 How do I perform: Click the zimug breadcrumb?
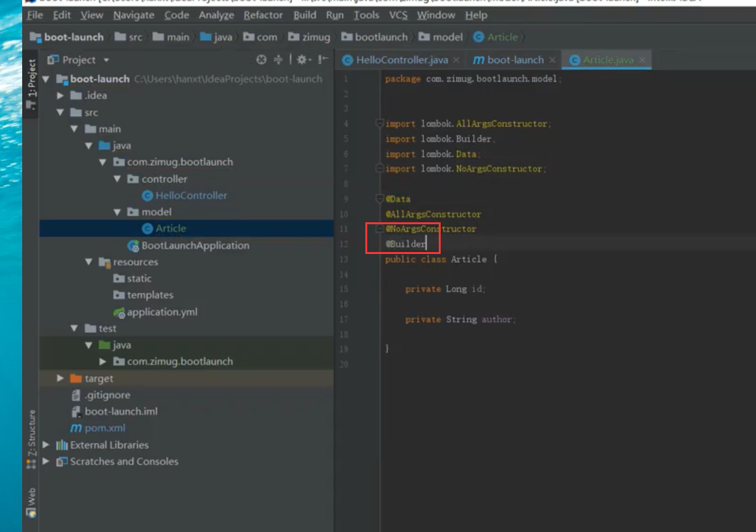(309, 37)
